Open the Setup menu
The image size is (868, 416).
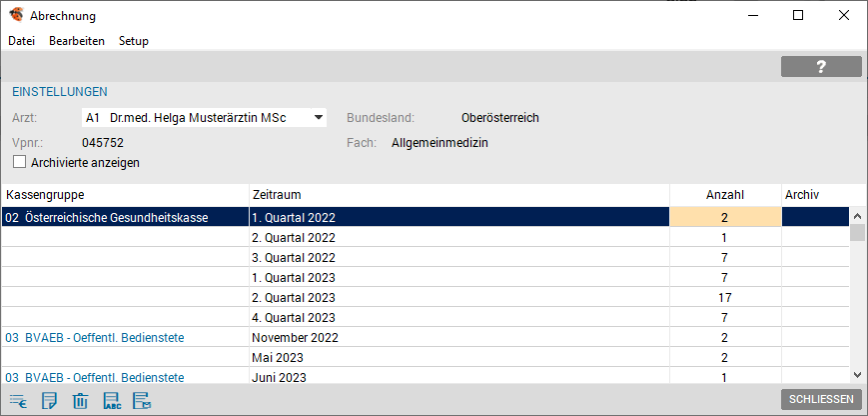pos(134,41)
